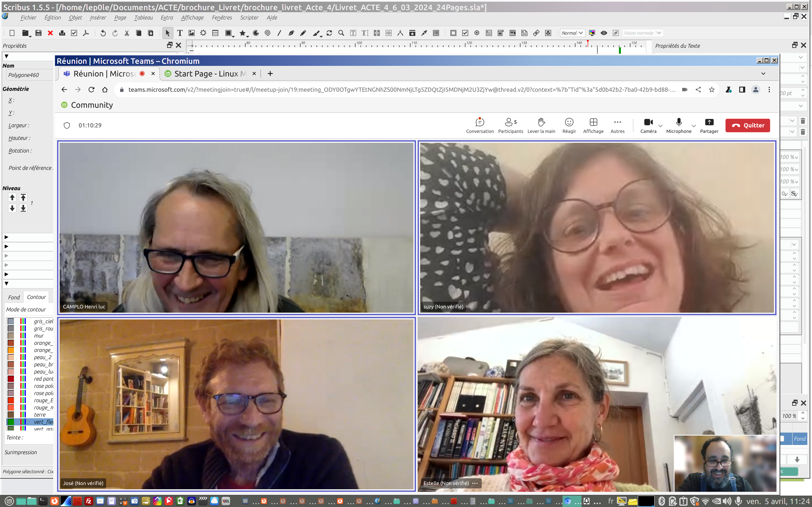Click the Rotate item tool icon

[329, 33]
